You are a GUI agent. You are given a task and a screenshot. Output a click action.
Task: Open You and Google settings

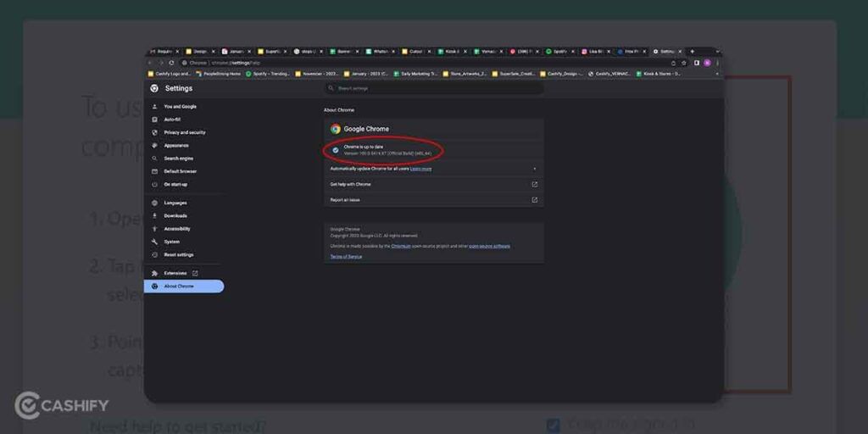pyautogui.click(x=180, y=106)
